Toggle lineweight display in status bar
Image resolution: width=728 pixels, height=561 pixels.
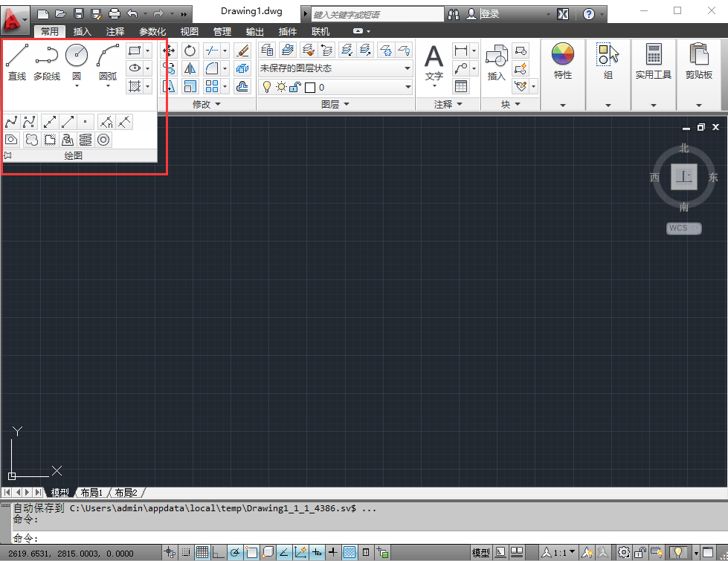[333, 552]
